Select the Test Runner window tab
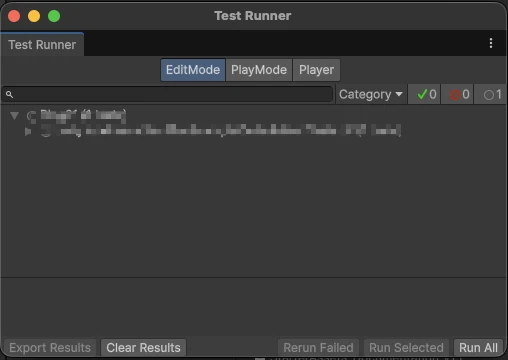 (42, 45)
